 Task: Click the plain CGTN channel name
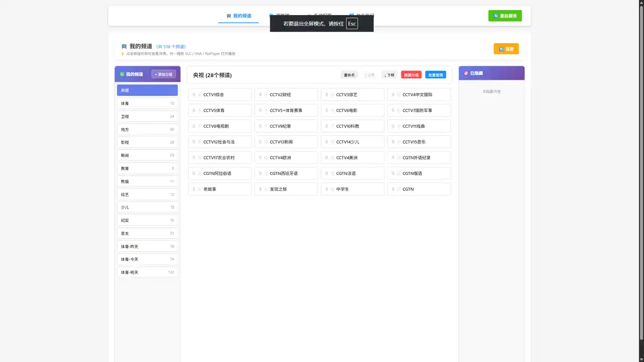click(408, 189)
